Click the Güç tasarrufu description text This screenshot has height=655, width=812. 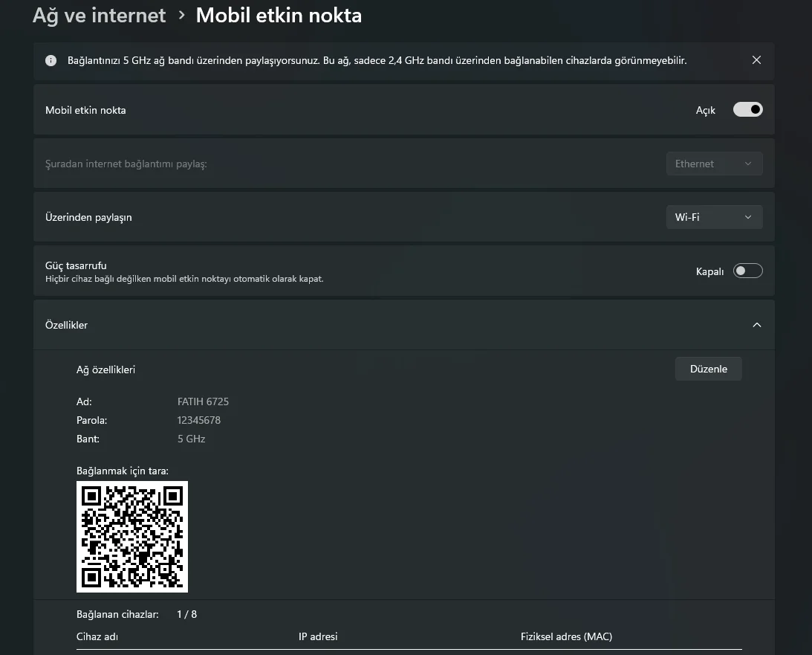point(184,279)
